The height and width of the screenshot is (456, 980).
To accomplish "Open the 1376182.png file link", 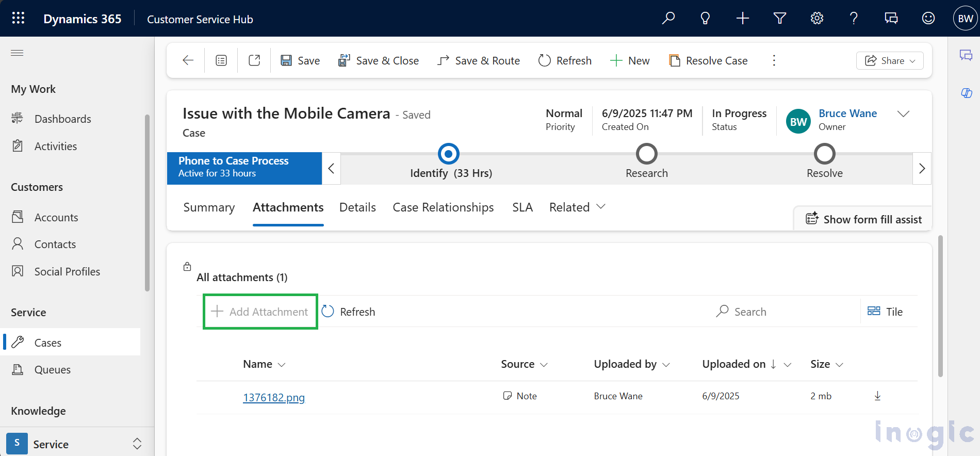I will [x=274, y=397].
